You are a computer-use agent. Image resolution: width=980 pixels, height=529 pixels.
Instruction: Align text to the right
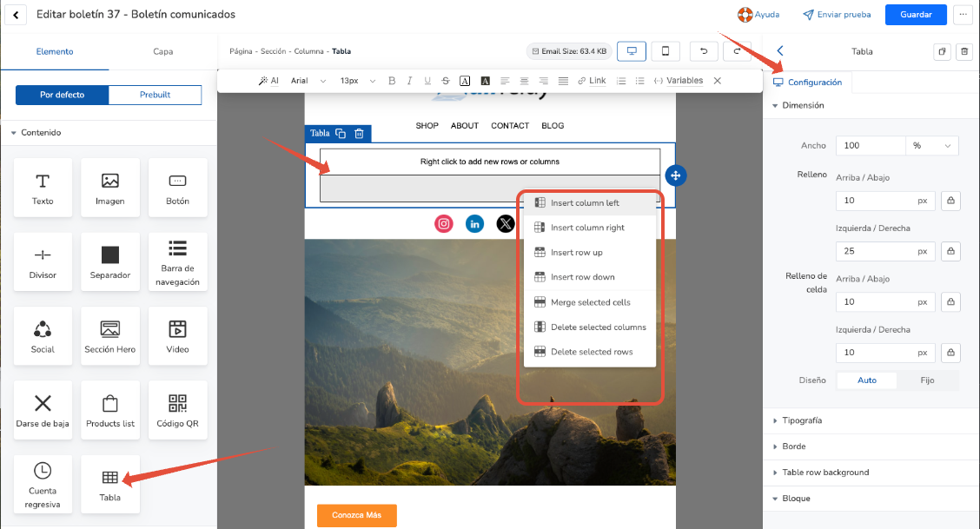coord(544,81)
